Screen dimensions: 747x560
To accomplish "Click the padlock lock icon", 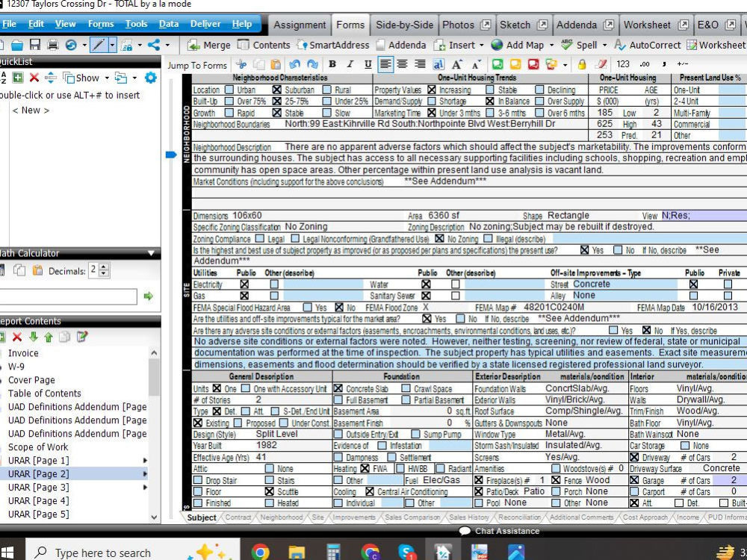I will 582,64.
